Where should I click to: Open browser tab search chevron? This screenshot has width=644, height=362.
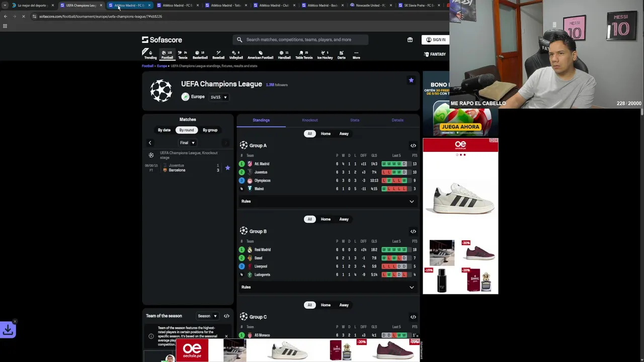(x=5, y=6)
